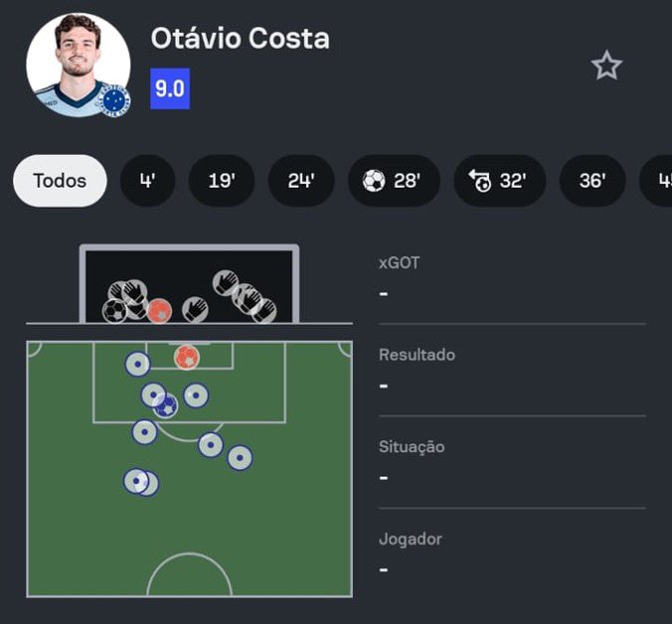This screenshot has height=624, width=672.
Task: Open Otávio Costa's player photo
Action: 78,66
